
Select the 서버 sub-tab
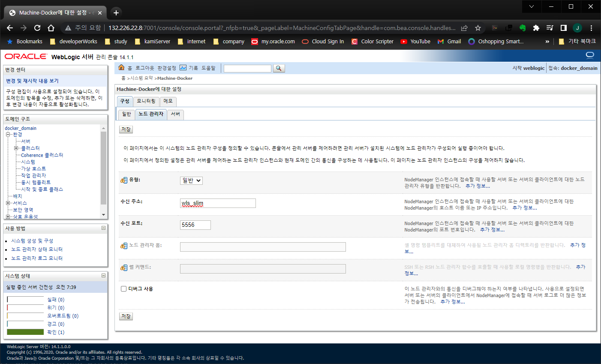click(175, 114)
